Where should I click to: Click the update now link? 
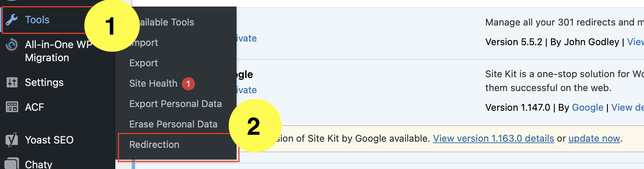point(594,138)
